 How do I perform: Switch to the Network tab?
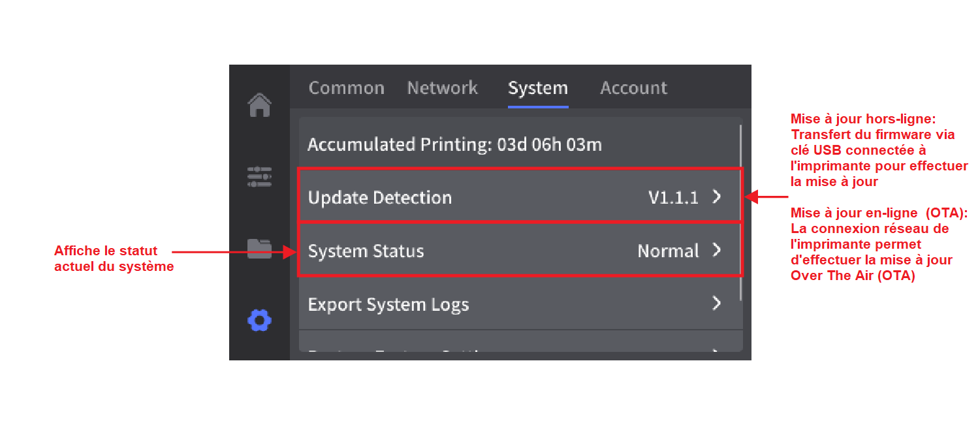pos(443,88)
